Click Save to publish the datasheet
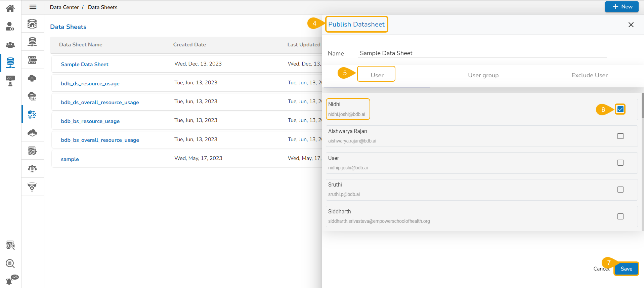The width and height of the screenshot is (644, 288). [626, 269]
